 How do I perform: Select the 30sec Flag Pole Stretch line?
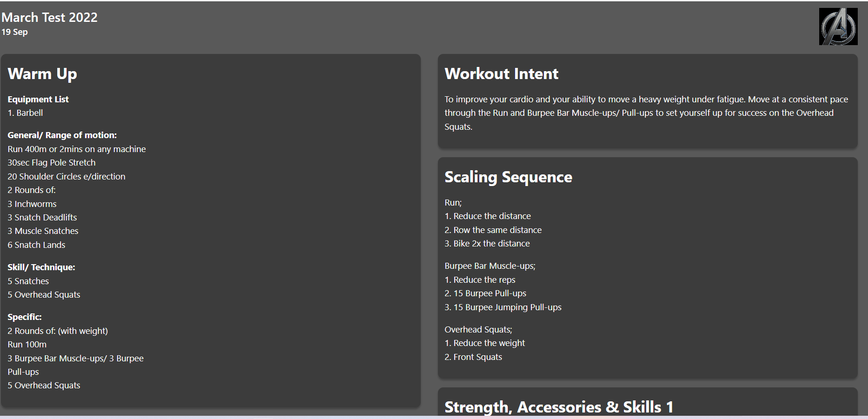[x=52, y=163]
